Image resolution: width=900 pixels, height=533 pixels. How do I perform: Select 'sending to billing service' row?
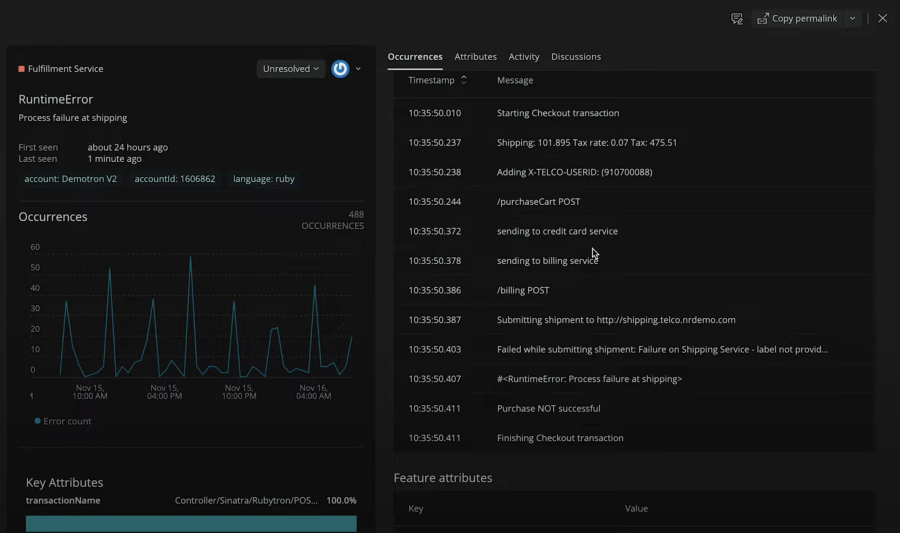point(634,261)
